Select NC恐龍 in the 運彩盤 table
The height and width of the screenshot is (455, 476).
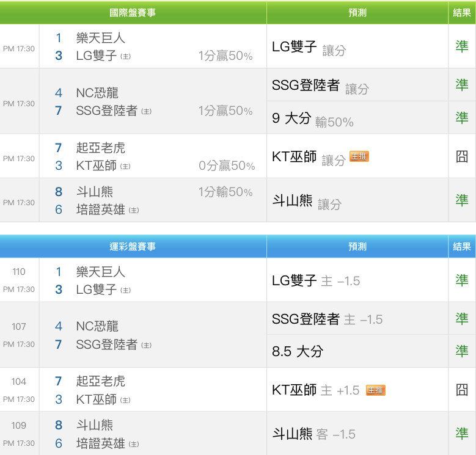point(97,326)
